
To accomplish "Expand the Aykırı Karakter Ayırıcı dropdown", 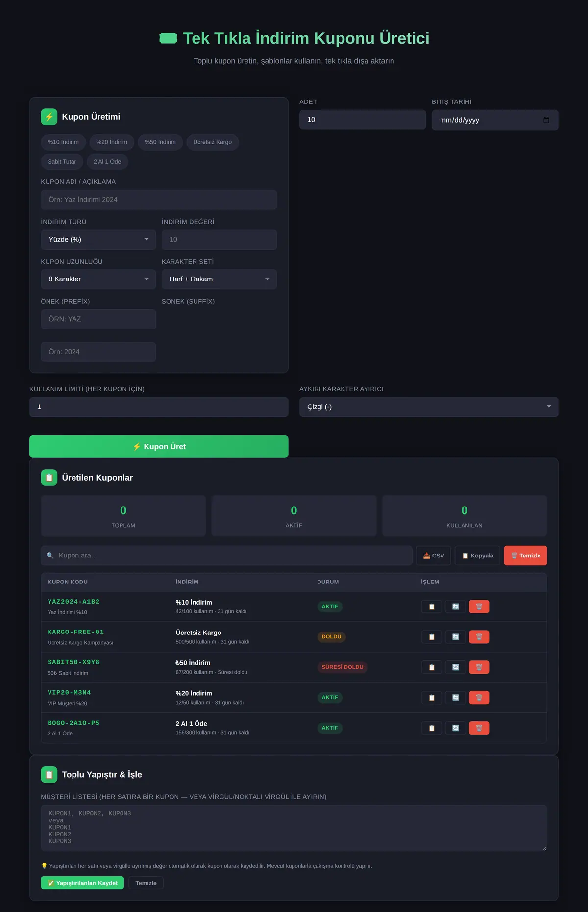I will [x=429, y=407].
